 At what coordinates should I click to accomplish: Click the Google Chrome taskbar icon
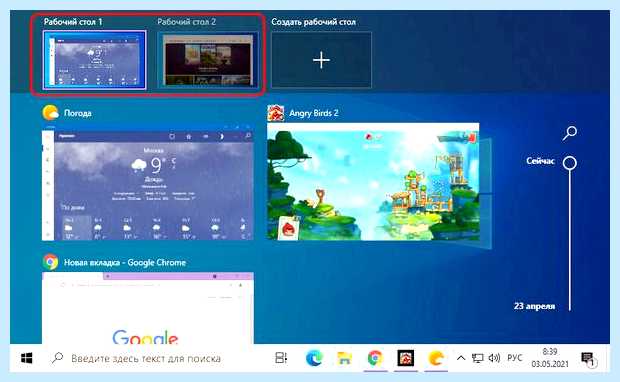click(375, 358)
